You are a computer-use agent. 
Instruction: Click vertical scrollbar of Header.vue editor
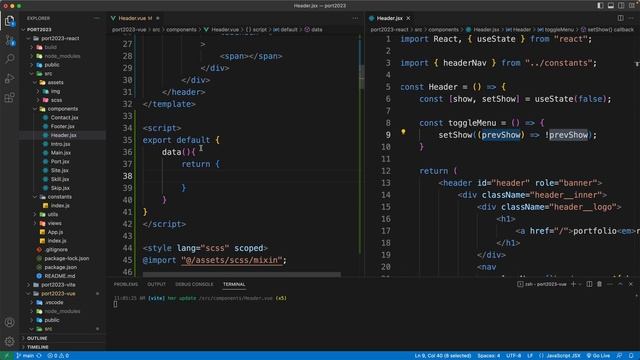point(361,78)
